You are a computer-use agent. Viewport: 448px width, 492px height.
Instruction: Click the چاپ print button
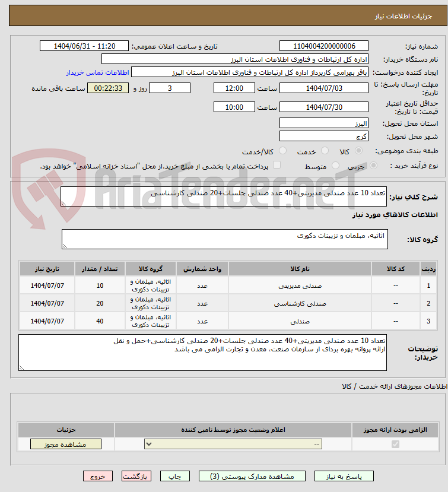(174, 477)
